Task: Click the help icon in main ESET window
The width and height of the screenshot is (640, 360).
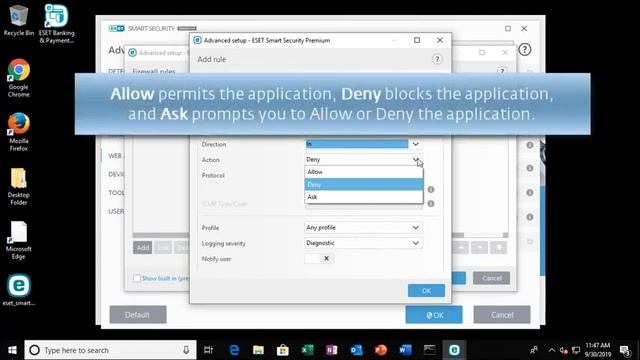Action: (524, 49)
